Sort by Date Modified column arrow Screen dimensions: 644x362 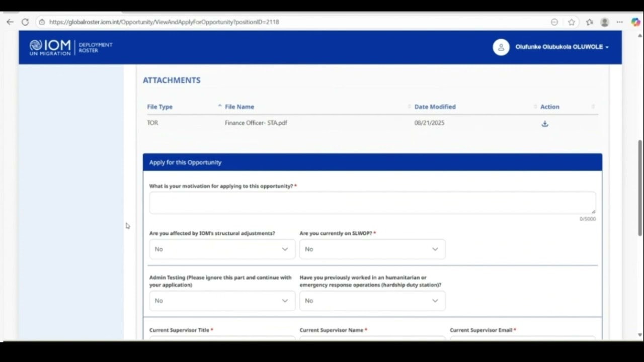[535, 107]
